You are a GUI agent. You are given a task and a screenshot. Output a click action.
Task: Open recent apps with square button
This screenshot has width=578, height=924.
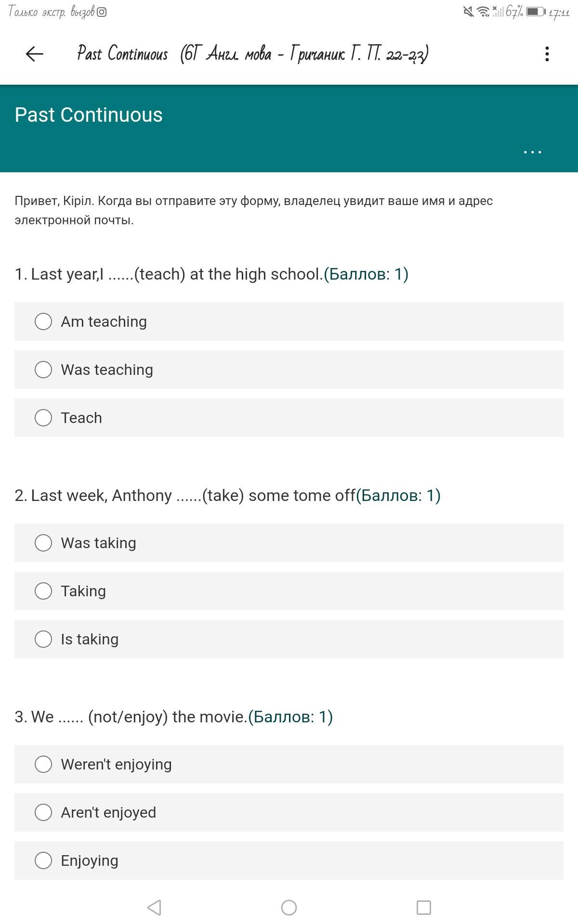coord(423,908)
